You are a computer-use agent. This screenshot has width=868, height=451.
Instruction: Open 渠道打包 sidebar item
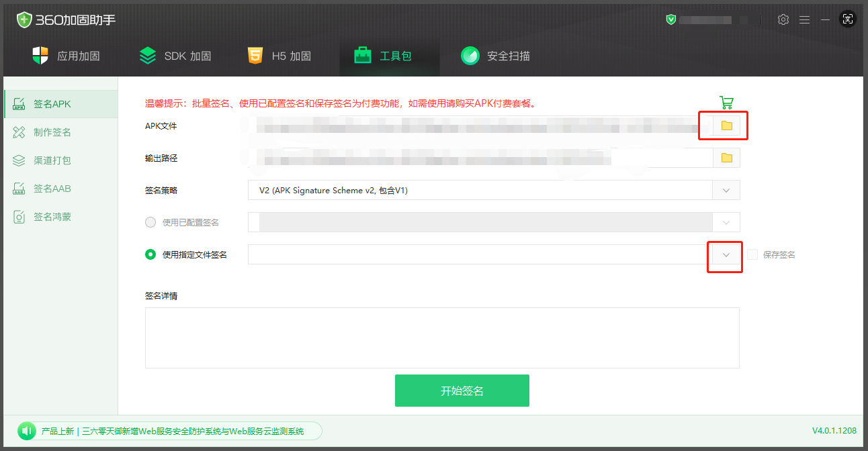[60, 160]
